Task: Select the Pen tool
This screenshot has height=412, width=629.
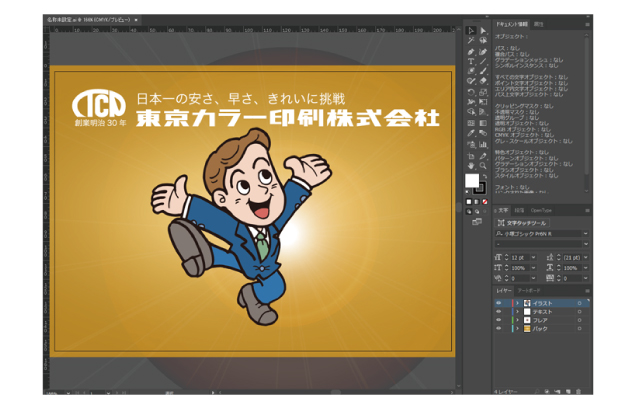Action: tap(471, 52)
